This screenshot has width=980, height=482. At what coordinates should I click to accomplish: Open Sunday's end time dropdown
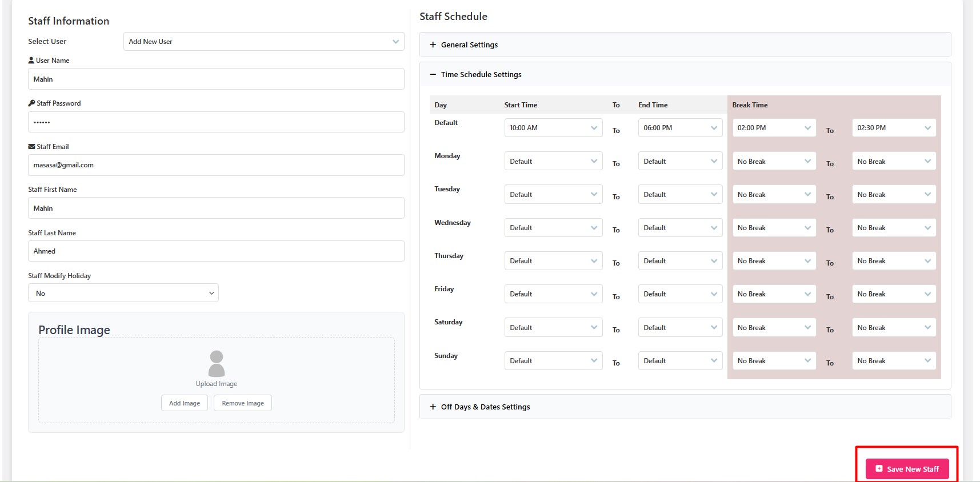coord(679,361)
